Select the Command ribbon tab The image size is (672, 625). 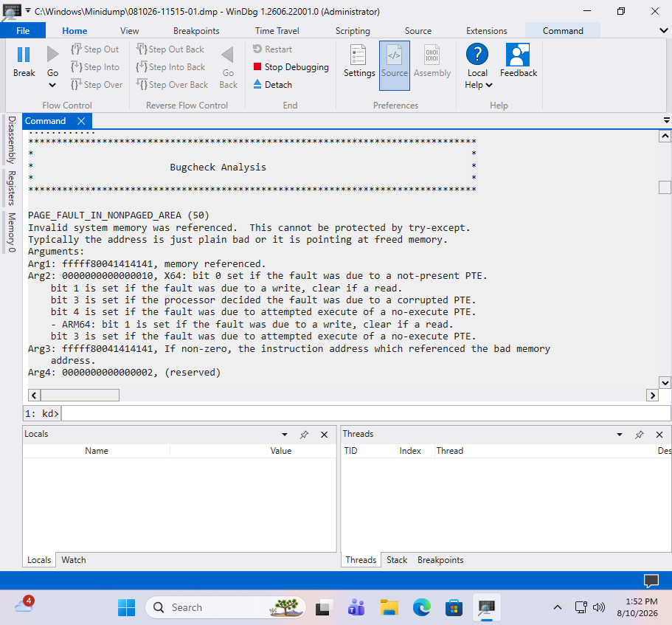point(563,30)
